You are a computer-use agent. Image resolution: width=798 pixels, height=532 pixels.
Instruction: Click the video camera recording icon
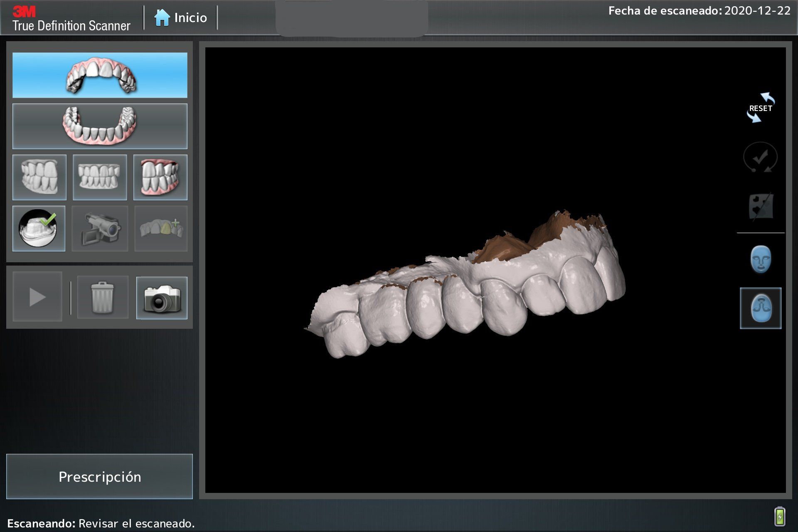click(x=100, y=229)
